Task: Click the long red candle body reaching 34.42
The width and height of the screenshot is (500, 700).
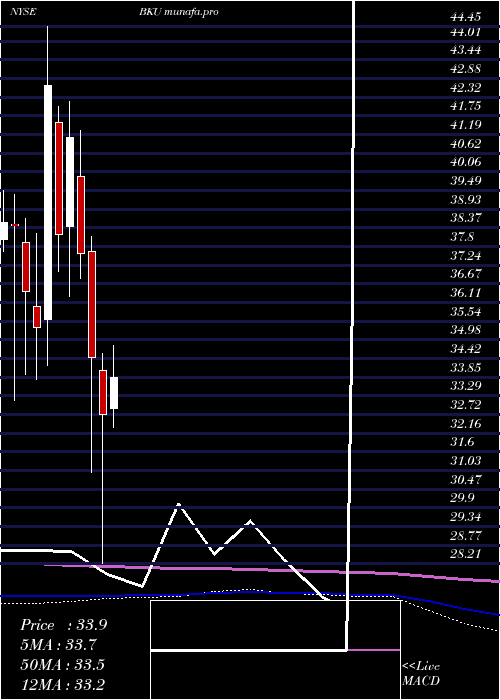Action: (92, 304)
